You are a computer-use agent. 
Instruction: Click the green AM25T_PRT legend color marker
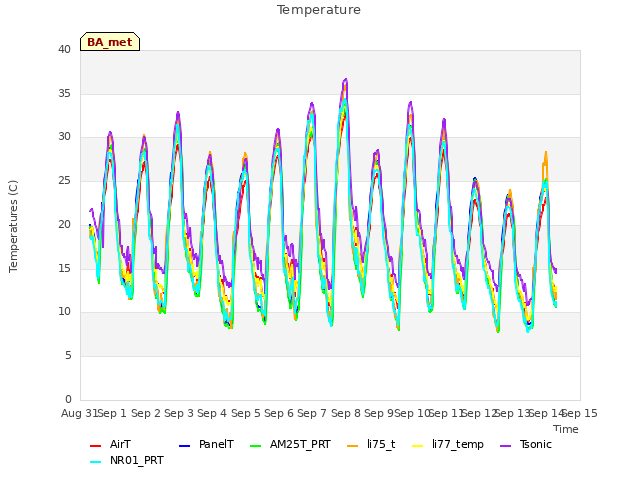pos(255,446)
